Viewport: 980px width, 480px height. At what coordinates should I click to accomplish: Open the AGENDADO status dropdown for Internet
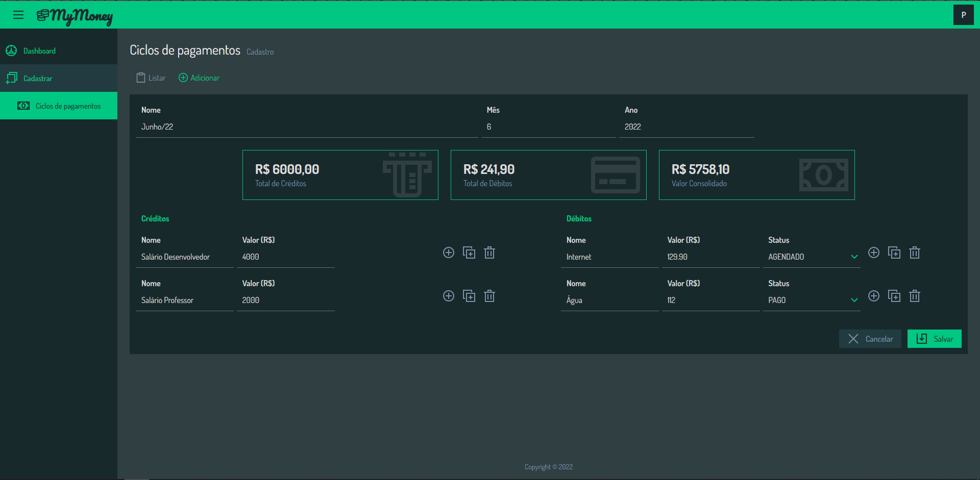812,257
